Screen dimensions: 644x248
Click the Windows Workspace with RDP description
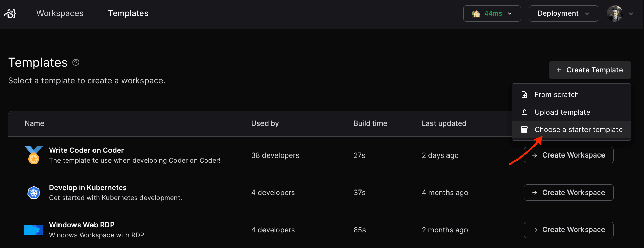[x=97, y=235]
